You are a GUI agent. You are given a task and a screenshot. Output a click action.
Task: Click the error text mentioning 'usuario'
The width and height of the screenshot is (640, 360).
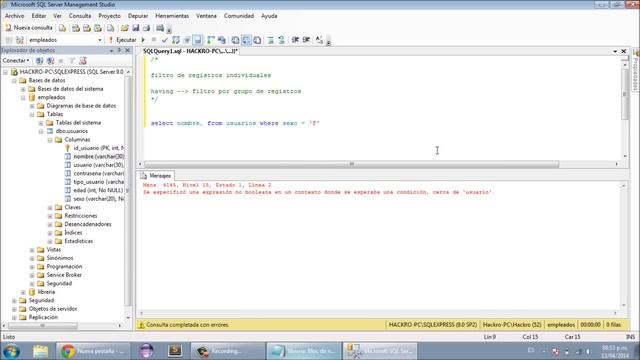(318, 192)
